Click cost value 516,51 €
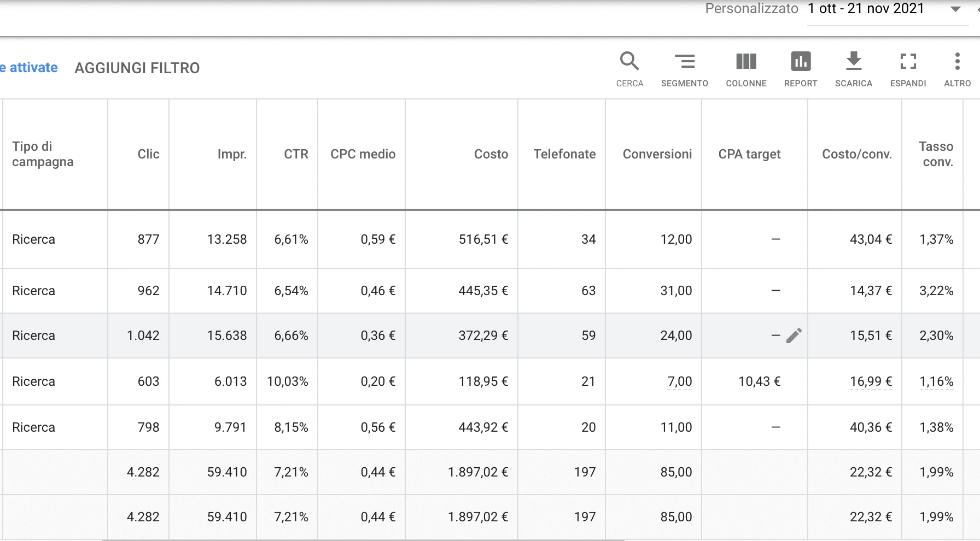Image resolution: width=980 pixels, height=541 pixels. [x=483, y=239]
